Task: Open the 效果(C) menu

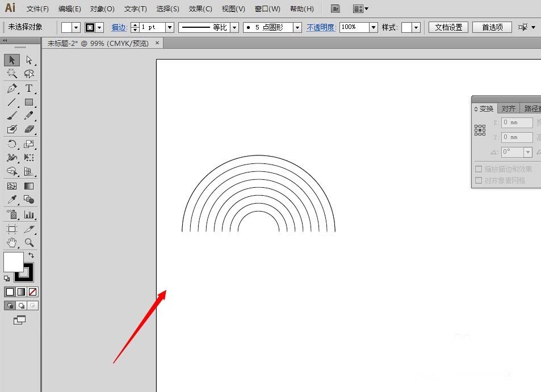Action: tap(200, 9)
